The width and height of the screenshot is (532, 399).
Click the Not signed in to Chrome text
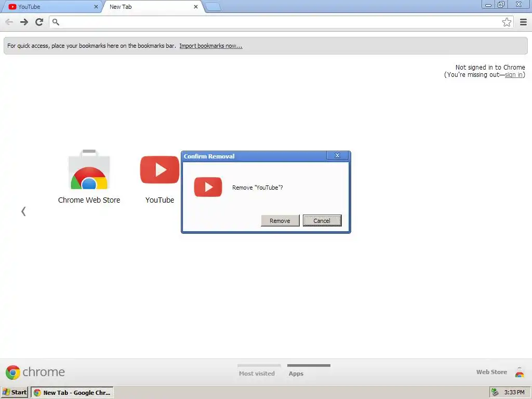pos(490,67)
